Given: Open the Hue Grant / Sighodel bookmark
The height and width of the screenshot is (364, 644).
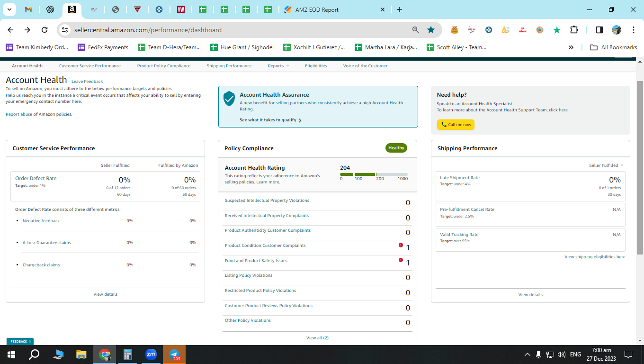Looking at the screenshot, I should pyautogui.click(x=241, y=47).
